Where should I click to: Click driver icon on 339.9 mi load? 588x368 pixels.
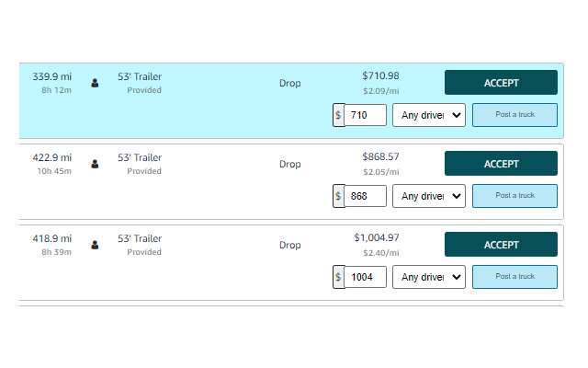(x=95, y=83)
